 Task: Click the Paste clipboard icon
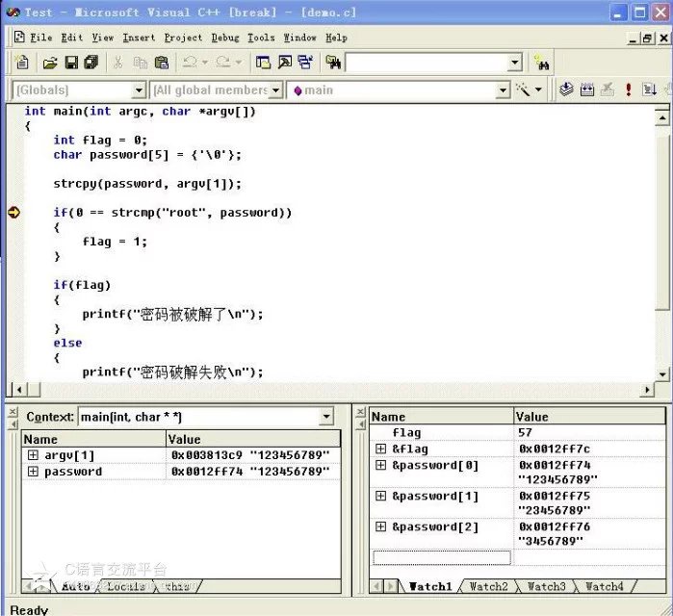pos(162,63)
